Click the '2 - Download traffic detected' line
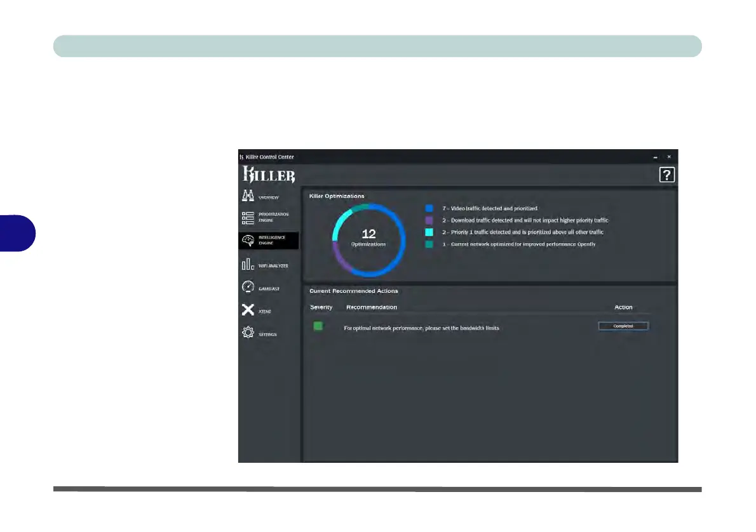 525,220
